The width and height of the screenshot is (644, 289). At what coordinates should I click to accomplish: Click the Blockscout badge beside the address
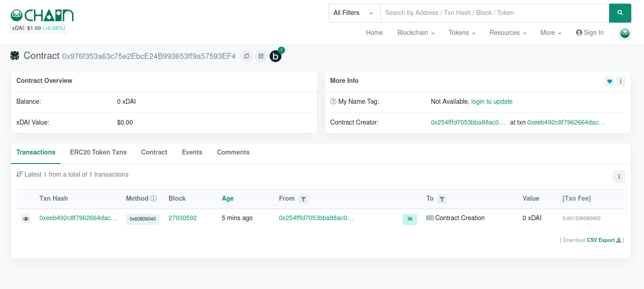[x=276, y=56]
